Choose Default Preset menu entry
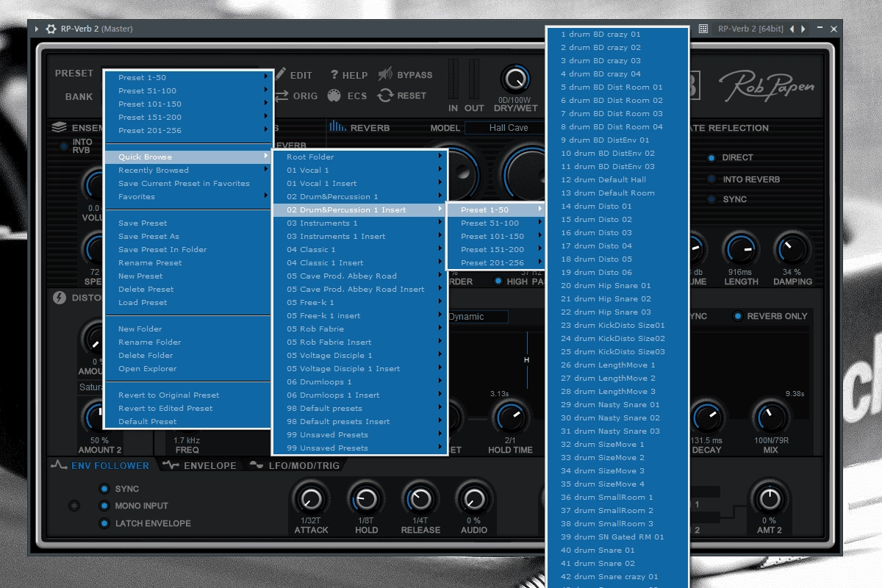Image resolution: width=882 pixels, height=588 pixels. [189, 421]
